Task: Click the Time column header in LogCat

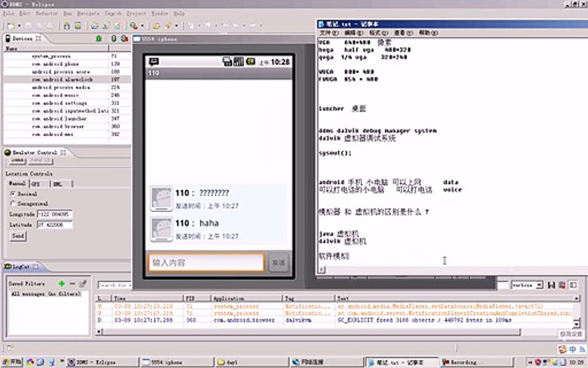Action: pyautogui.click(x=148, y=298)
